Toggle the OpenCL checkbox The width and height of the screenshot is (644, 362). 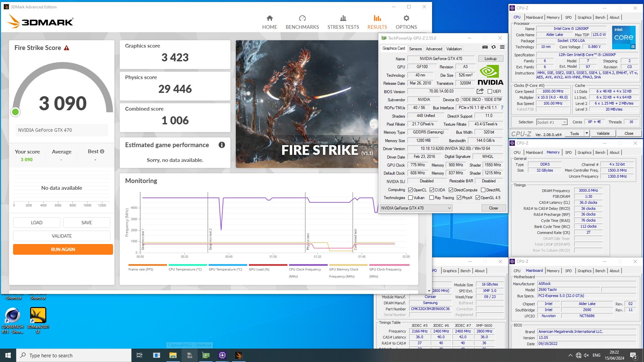pyautogui.click(x=410, y=190)
